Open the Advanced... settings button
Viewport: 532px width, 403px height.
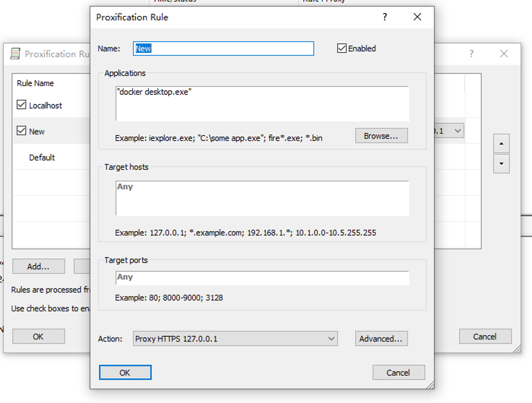(x=381, y=338)
